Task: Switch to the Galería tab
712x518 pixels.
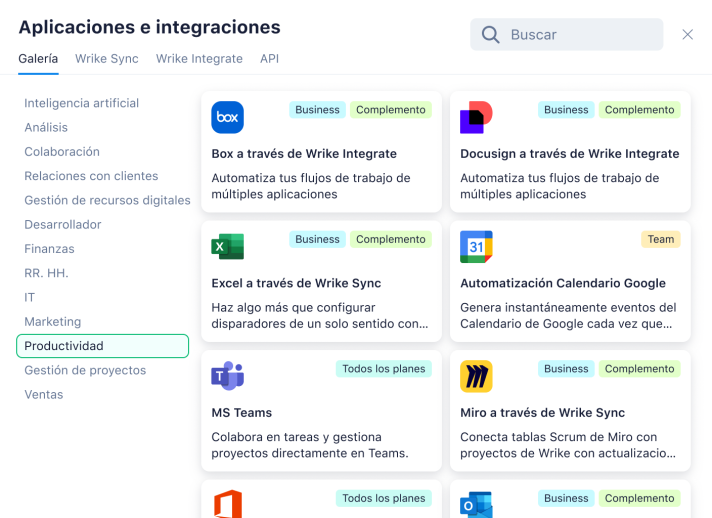Action: click(38, 59)
